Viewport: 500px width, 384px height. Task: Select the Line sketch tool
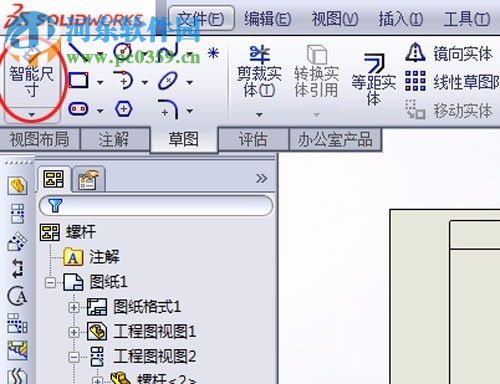(x=79, y=53)
